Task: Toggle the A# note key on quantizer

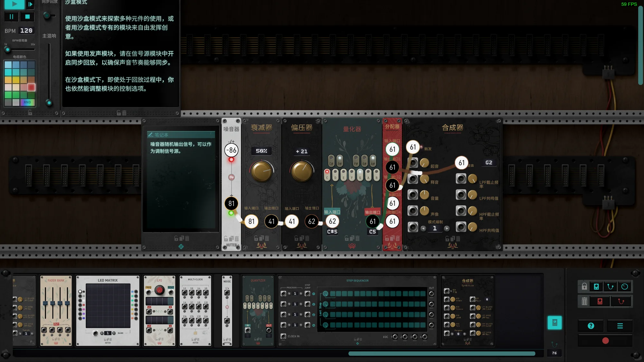Action: point(373,160)
